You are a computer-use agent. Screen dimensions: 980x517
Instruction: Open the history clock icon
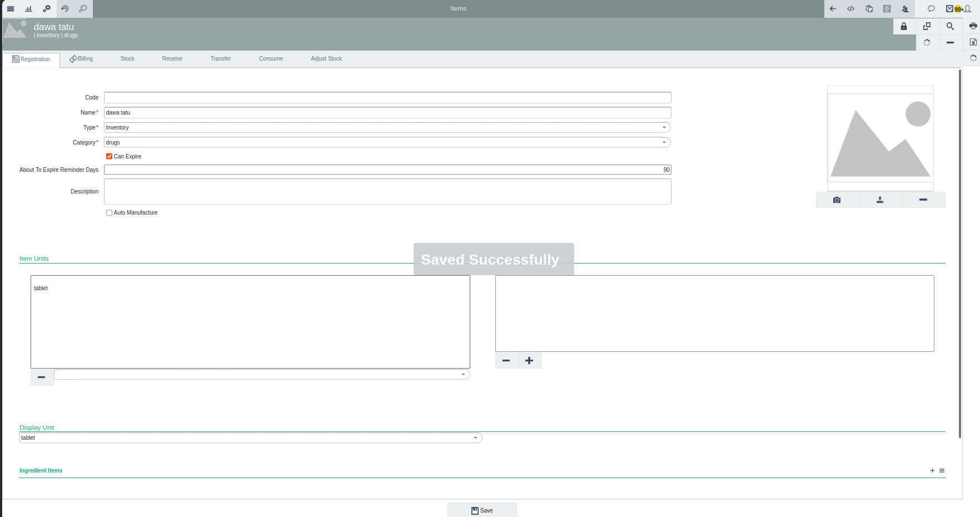(x=65, y=9)
